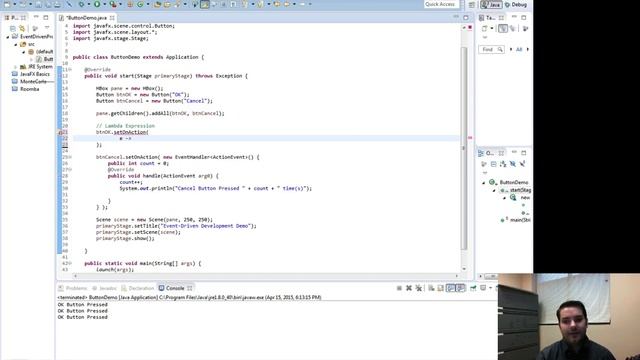640x360 pixels.
Task: Click Open Type icon in toolbar
Action: pyautogui.click(x=157, y=4)
